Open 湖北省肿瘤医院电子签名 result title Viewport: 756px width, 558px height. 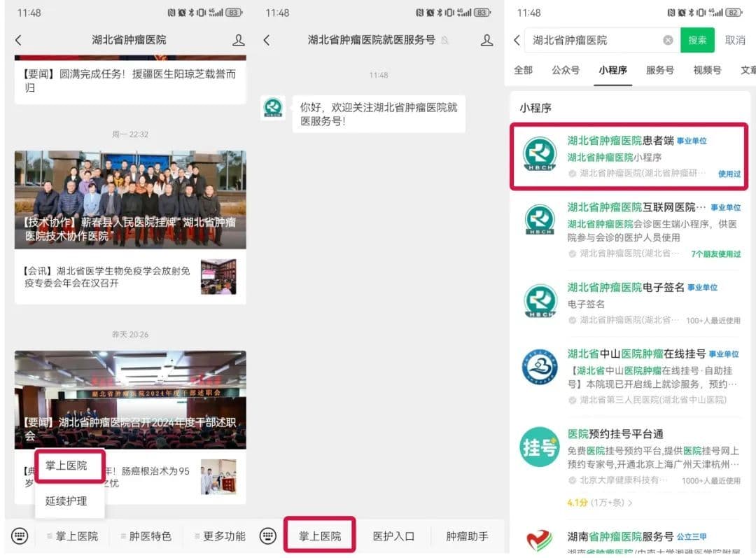coord(625,288)
